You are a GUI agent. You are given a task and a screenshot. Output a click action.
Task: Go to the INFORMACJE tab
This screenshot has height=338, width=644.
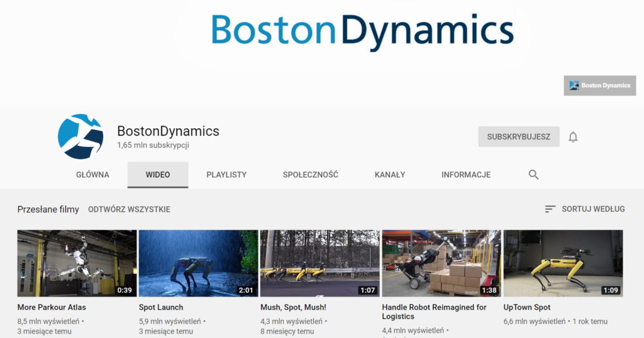[466, 175]
